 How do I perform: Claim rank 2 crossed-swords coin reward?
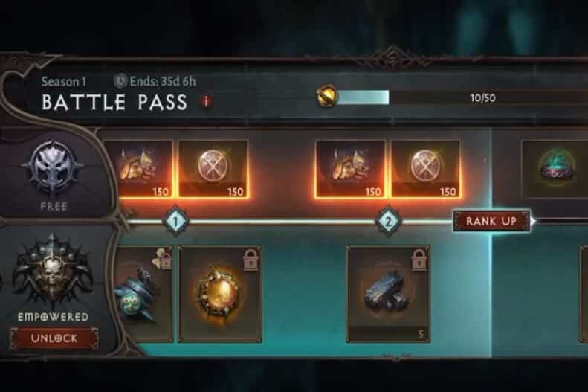coord(426,169)
